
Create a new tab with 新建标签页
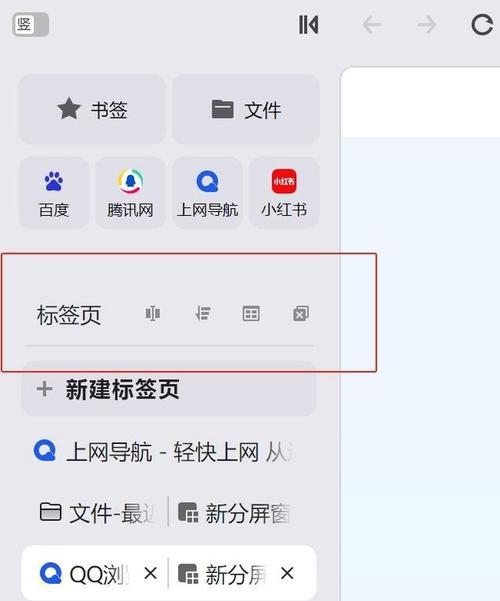point(169,389)
